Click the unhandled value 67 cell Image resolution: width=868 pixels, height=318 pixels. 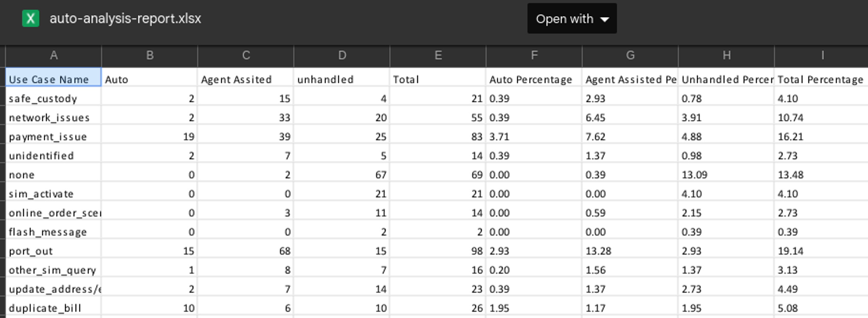pyautogui.click(x=342, y=175)
